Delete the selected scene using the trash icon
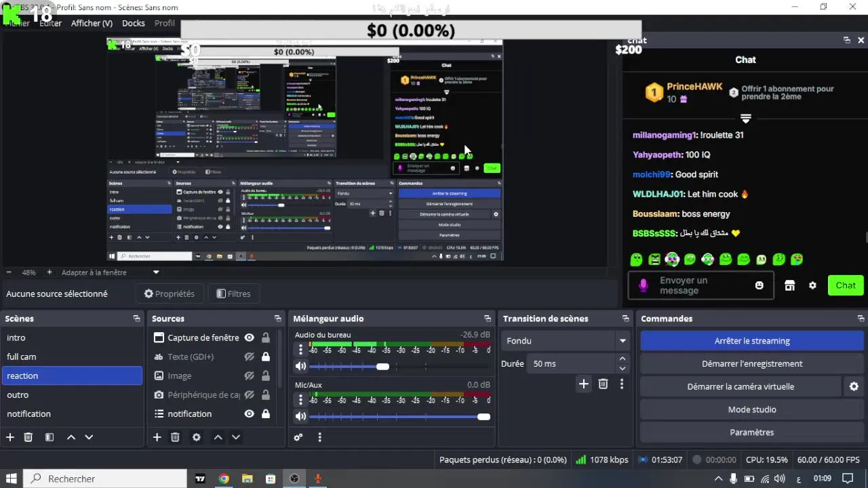Viewport: 868px width, 488px height. tap(28, 437)
